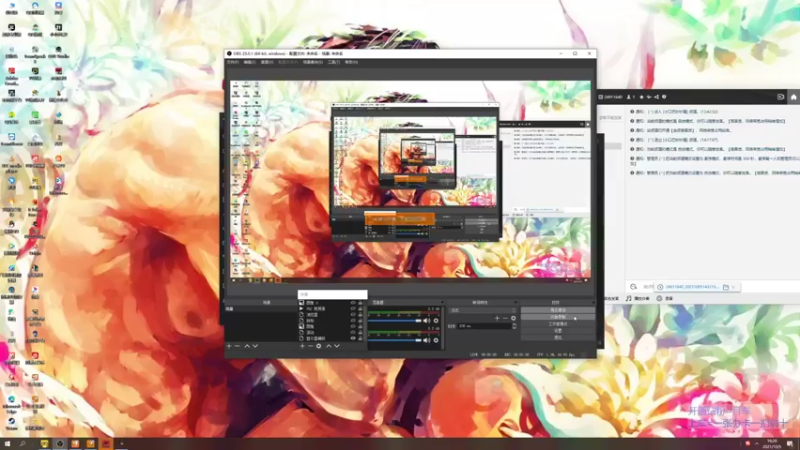Adjust the bottom mixer track volume slider
The image size is (800, 450).
point(394,340)
